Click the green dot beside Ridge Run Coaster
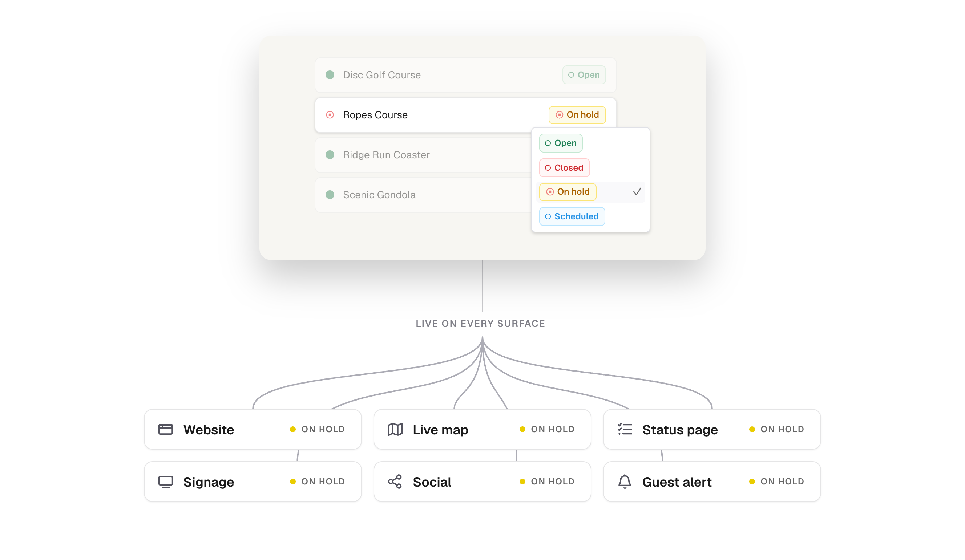Screen dimensions: 965x560 point(330,155)
